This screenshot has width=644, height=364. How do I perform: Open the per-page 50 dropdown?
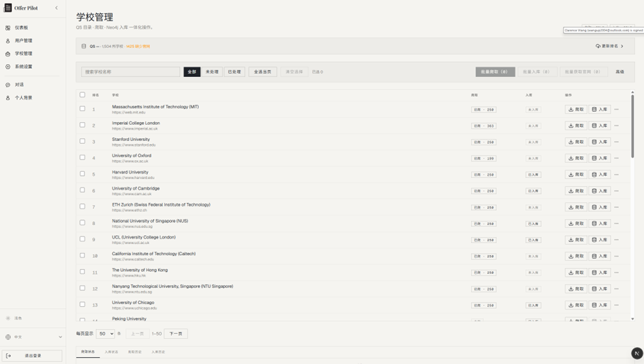(105, 333)
